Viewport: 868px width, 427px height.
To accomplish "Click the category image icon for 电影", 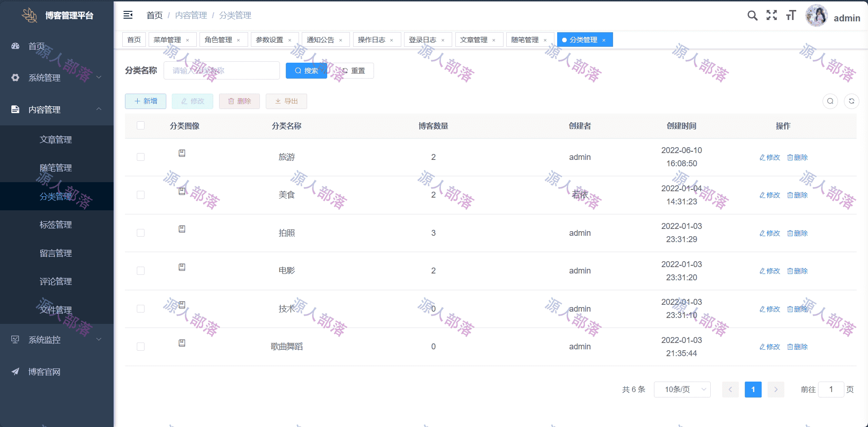I will coord(182,267).
